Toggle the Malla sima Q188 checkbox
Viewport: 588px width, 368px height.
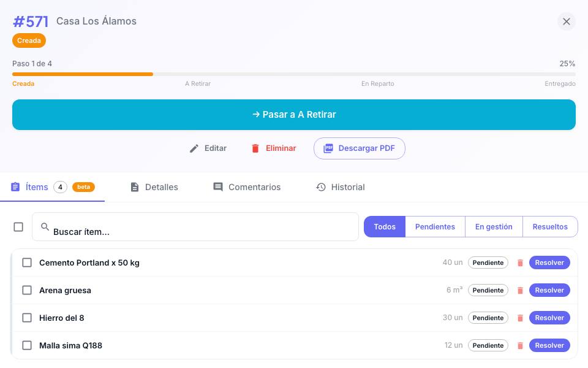click(27, 345)
